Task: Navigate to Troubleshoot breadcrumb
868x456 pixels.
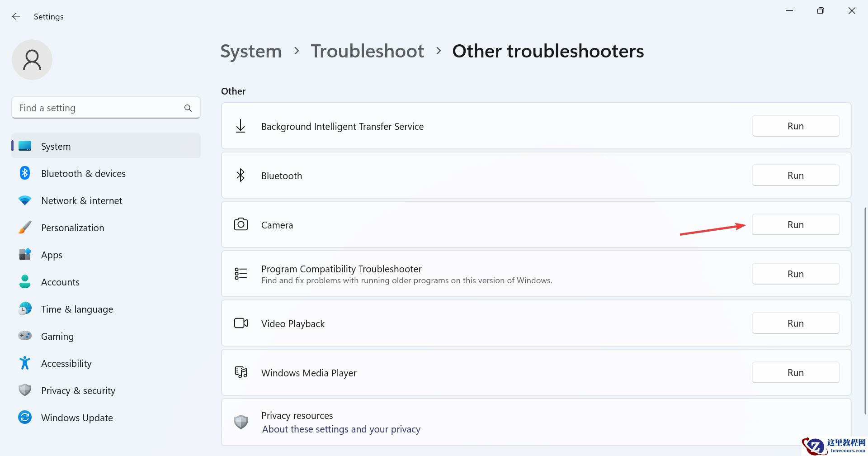Action: [367, 51]
